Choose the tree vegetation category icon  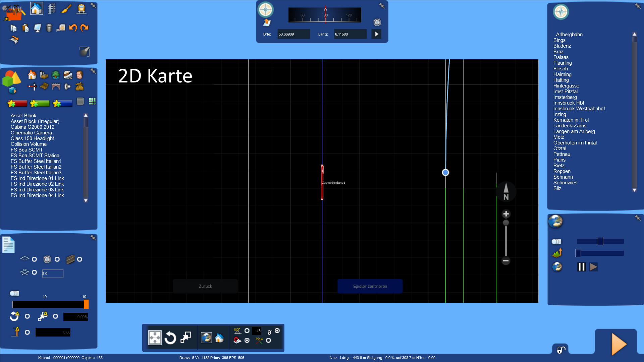point(56,75)
